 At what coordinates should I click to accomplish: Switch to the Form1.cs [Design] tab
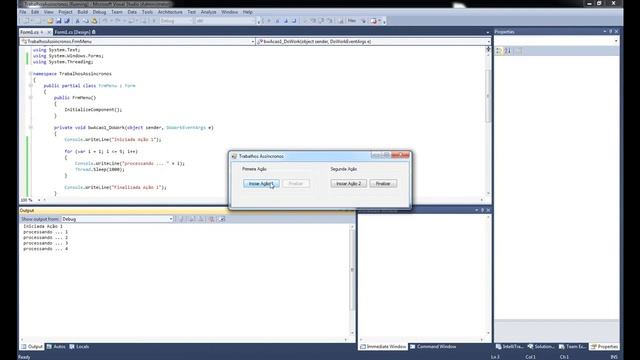[x=74, y=32]
